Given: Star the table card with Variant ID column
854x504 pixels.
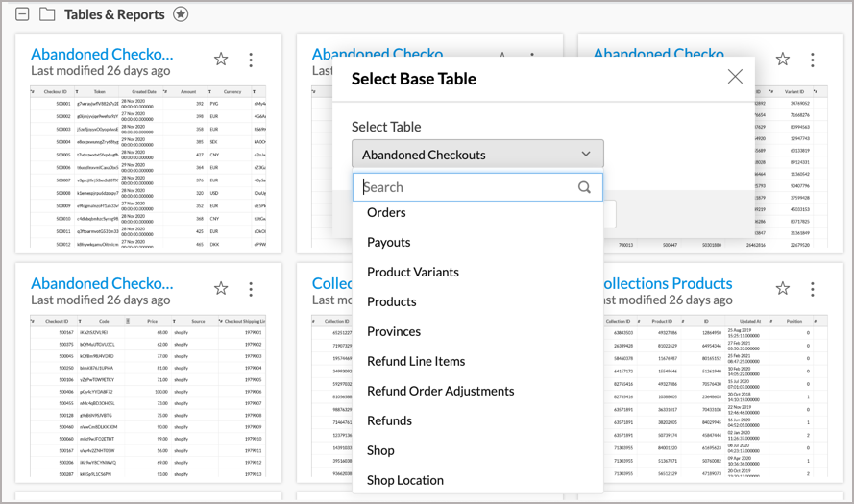Looking at the screenshot, I should click(782, 60).
